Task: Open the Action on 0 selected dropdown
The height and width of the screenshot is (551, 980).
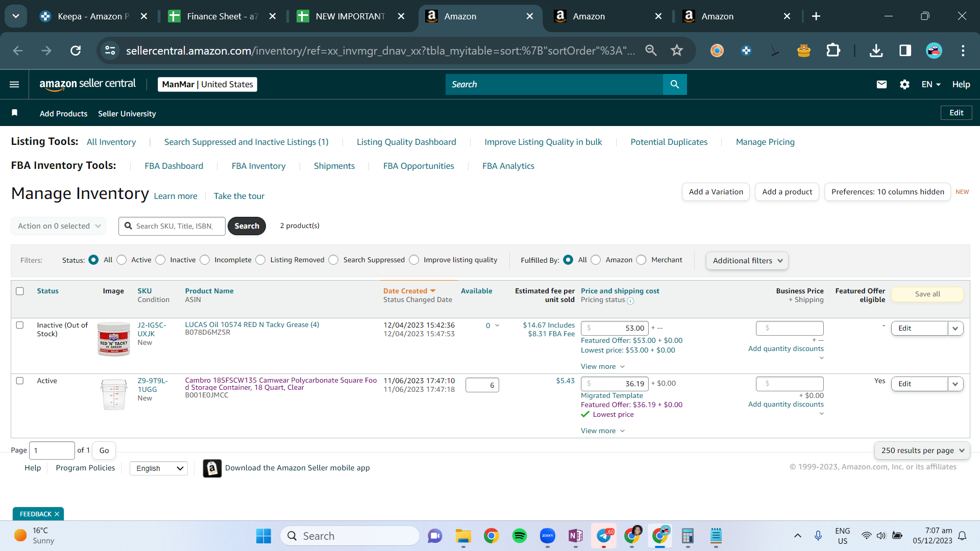Action: 59,226
